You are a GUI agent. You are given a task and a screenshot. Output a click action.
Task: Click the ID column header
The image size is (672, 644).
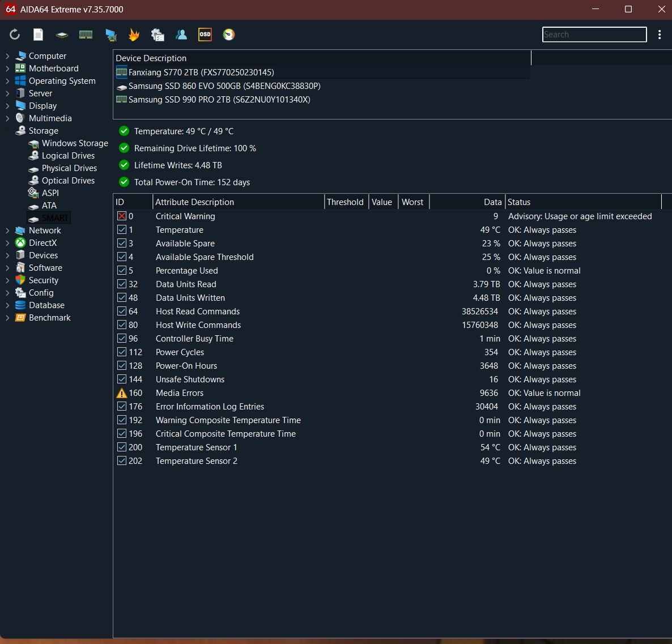(x=133, y=202)
